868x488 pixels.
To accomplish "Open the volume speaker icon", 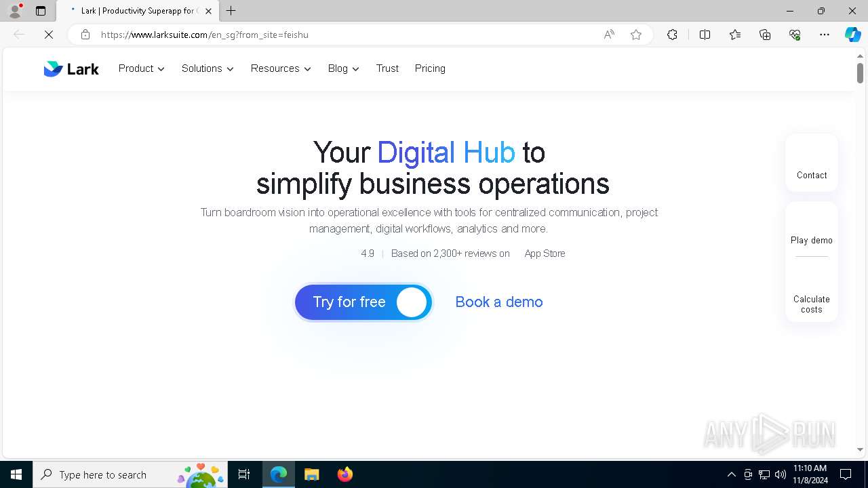I will point(780,474).
